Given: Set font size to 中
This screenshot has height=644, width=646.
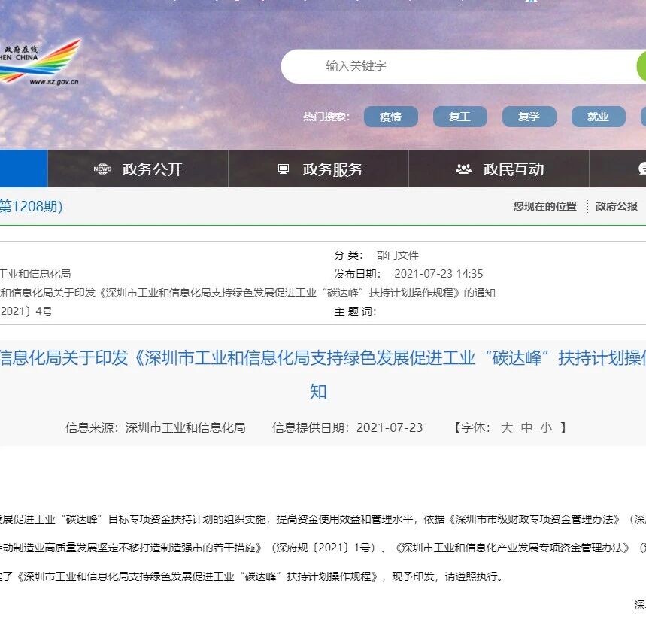Looking at the screenshot, I should [x=526, y=428].
